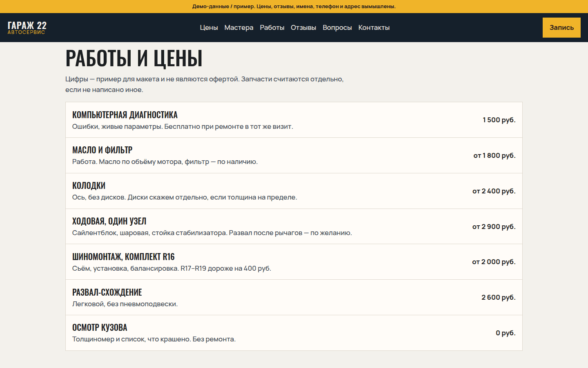Click the yellow demo-data notice banner text
Screen dimensions: 588x368
[x=294, y=7]
